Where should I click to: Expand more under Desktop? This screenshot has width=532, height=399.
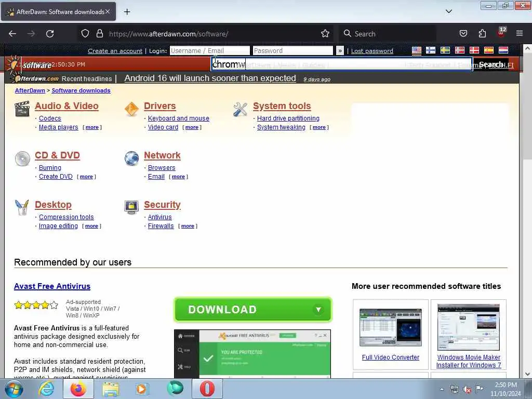(x=91, y=226)
